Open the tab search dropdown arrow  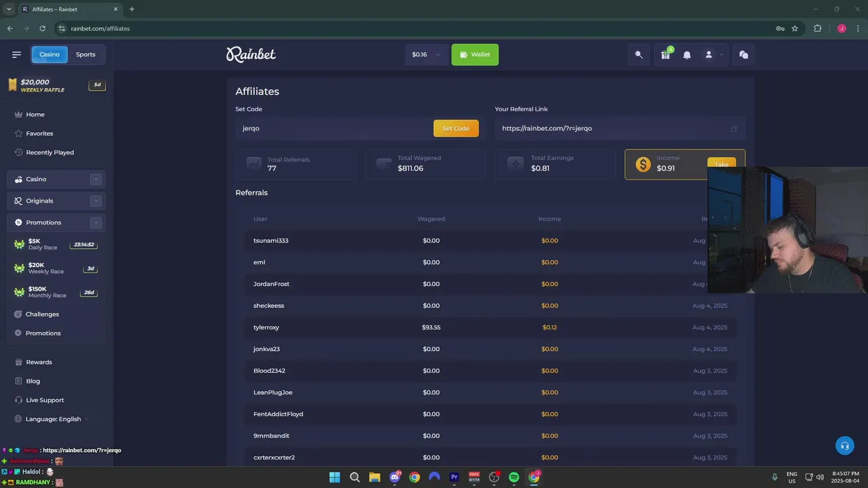[9, 9]
